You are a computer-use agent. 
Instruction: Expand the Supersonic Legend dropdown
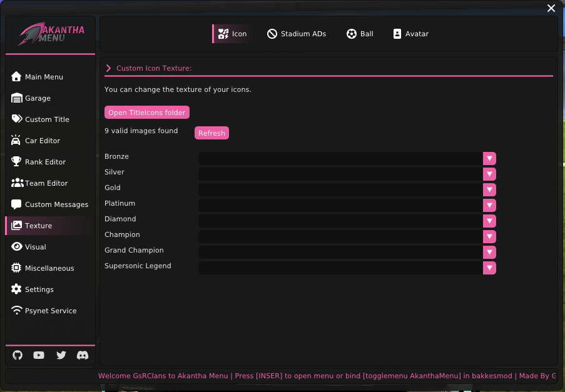pyautogui.click(x=489, y=268)
